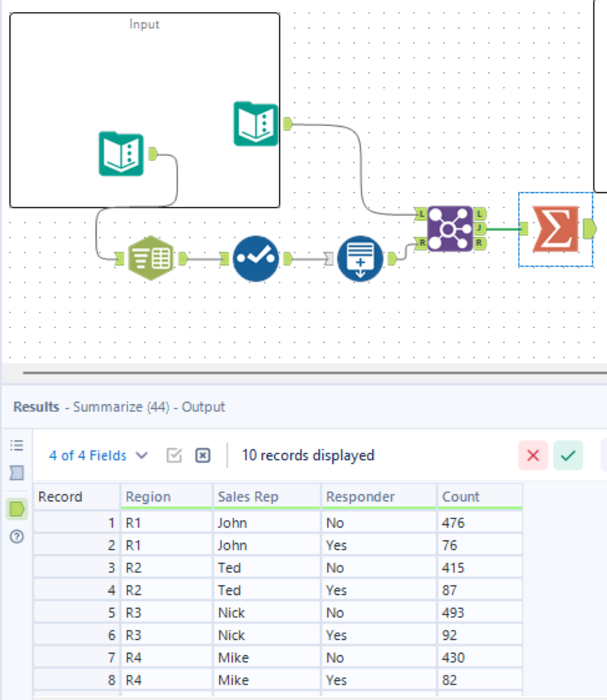Screen dimensions: 607x700
Task: Click the red X cancel button
Action: (533, 455)
